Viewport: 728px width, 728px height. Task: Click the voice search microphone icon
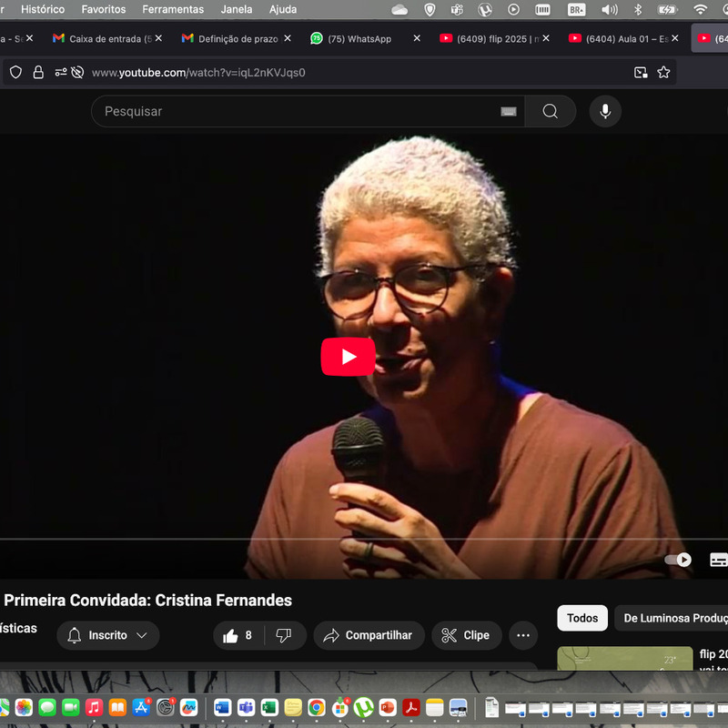coord(605,111)
